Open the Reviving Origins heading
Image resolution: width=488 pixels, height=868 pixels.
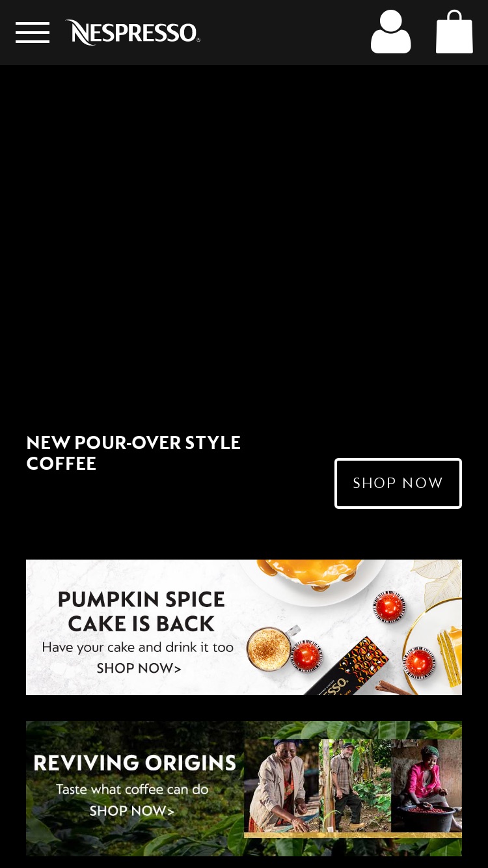(x=135, y=763)
